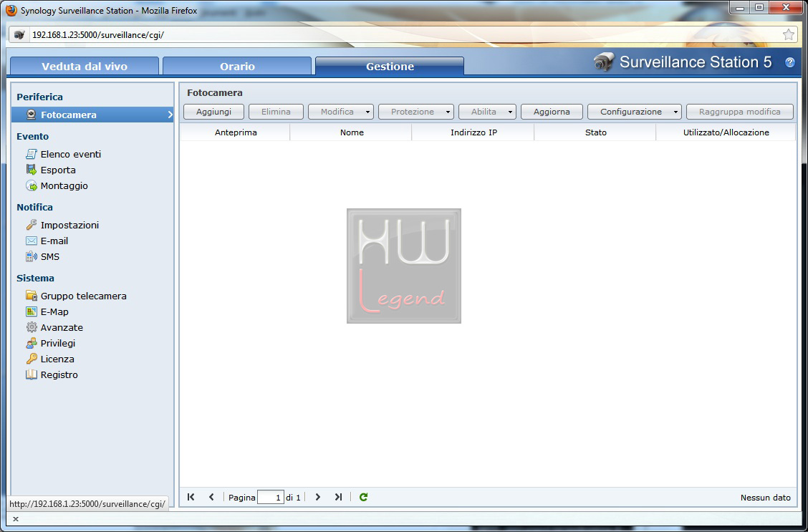Click the Elimina button
Viewport: 808px width, 532px height.
276,112
